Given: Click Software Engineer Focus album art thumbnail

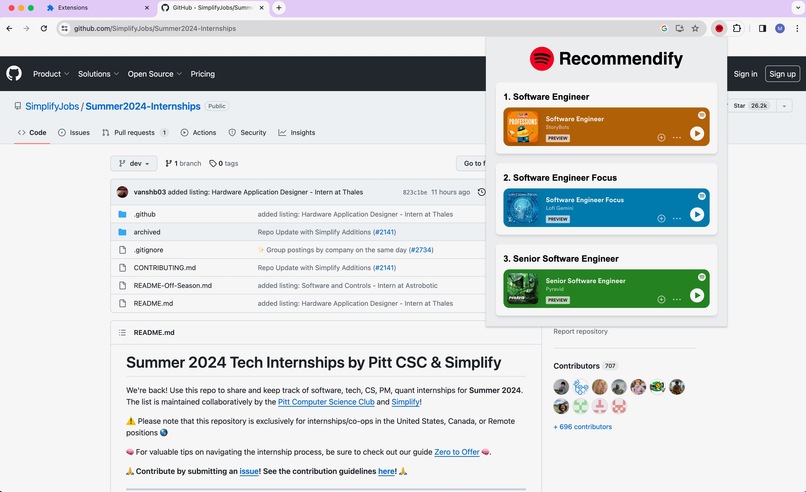Looking at the screenshot, I should [x=523, y=208].
